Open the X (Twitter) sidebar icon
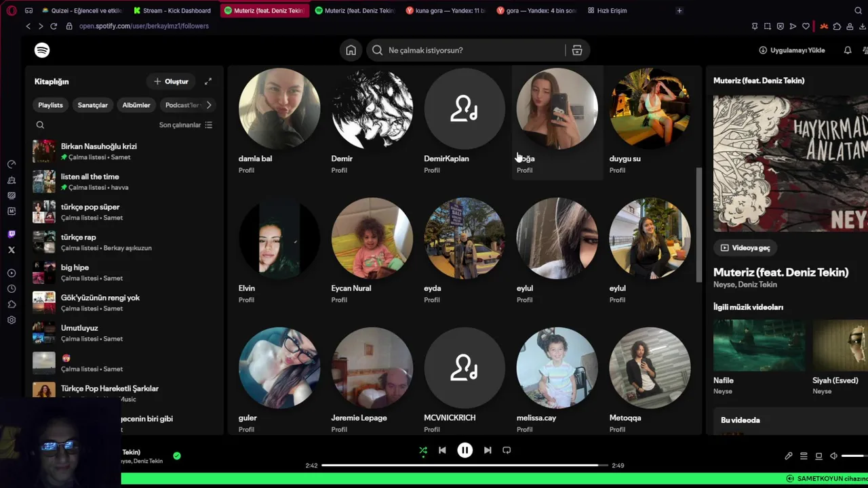 click(x=12, y=250)
